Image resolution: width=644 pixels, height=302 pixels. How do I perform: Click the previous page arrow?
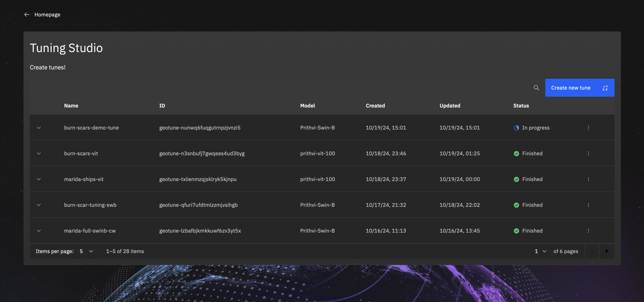[592, 251]
